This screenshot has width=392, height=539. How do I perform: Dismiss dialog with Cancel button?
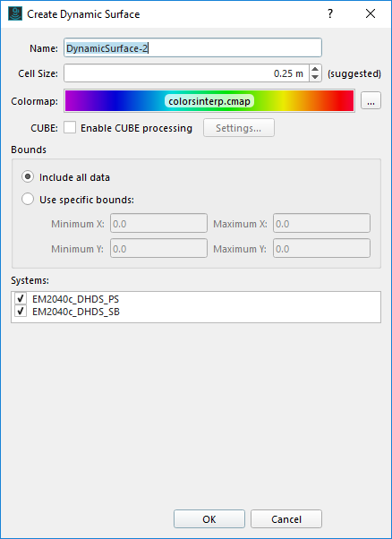click(286, 519)
